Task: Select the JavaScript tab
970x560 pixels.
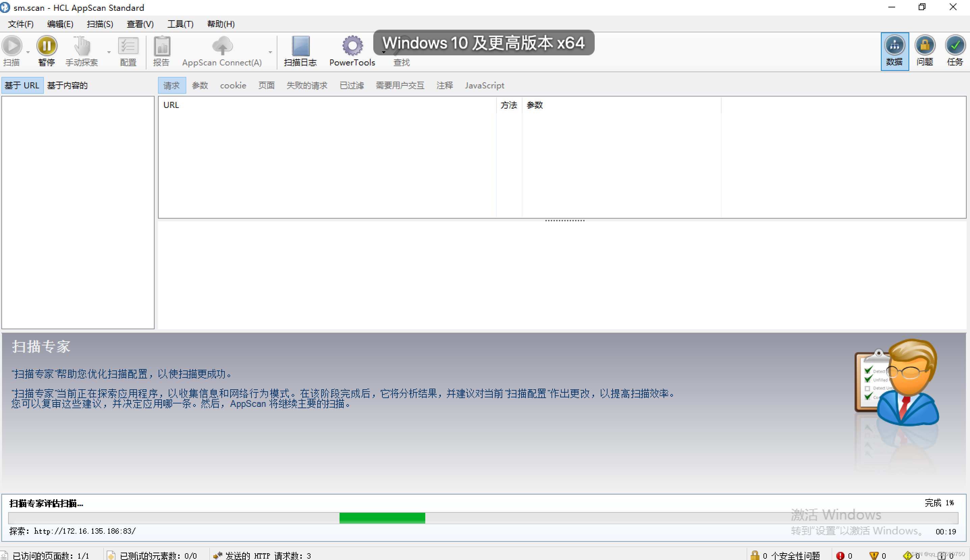Action: click(484, 85)
